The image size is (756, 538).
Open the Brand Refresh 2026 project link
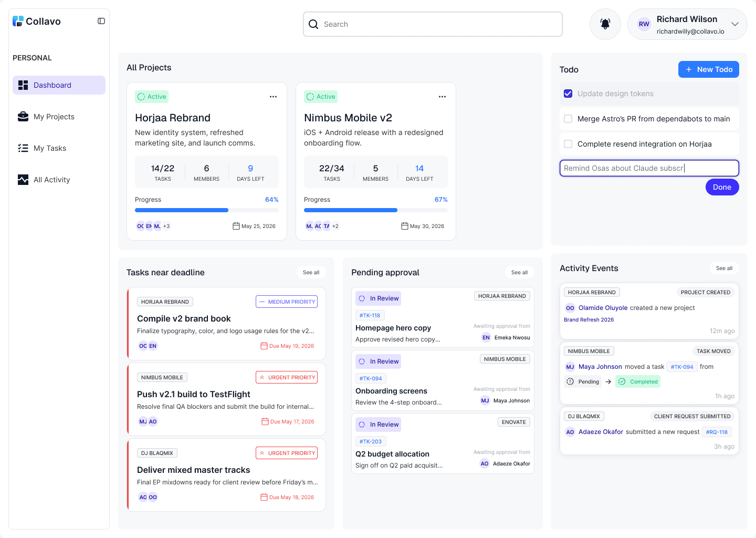(x=589, y=319)
